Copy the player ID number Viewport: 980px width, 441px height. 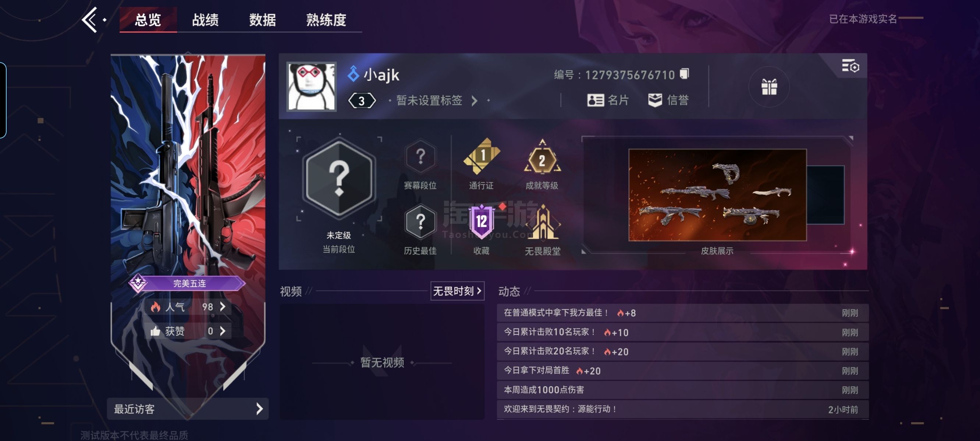point(684,73)
